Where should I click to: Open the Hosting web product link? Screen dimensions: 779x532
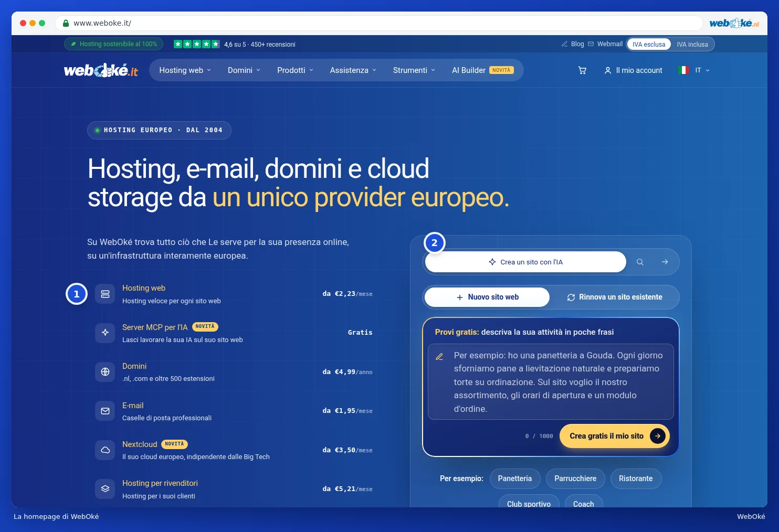pos(144,288)
